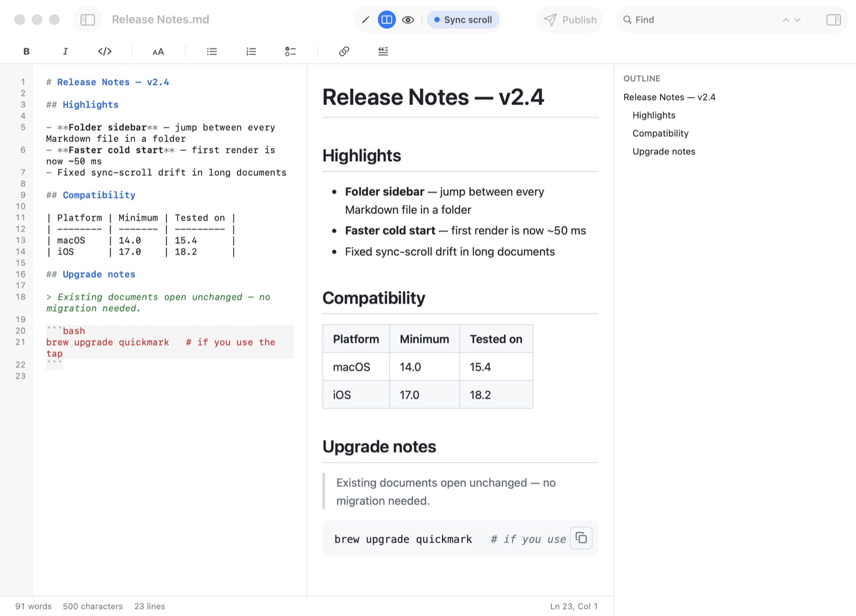Click the Release Notes.md file title
The image size is (856, 616).
(160, 20)
